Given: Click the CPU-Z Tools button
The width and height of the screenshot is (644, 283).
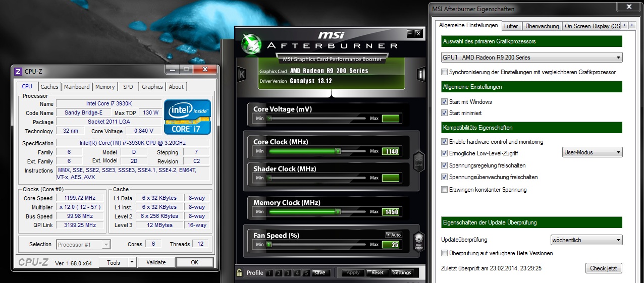Looking at the screenshot, I should [x=114, y=262].
